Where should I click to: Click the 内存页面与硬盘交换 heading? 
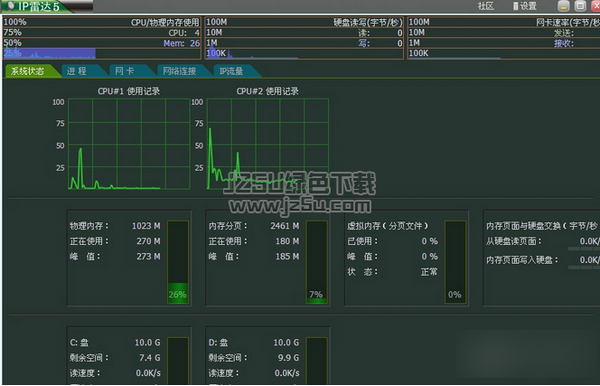542,226
